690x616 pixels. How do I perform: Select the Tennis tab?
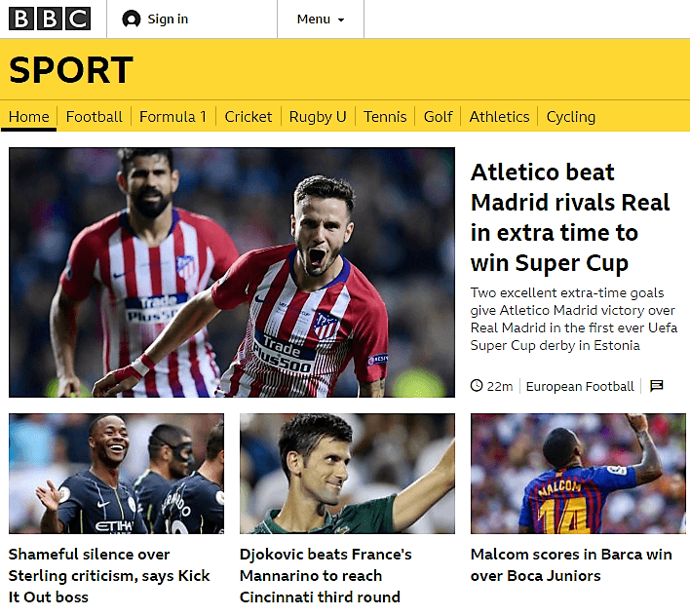[385, 117]
